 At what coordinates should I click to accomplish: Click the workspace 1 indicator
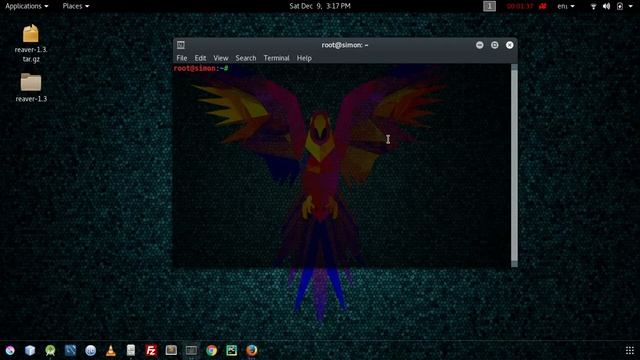489,6
